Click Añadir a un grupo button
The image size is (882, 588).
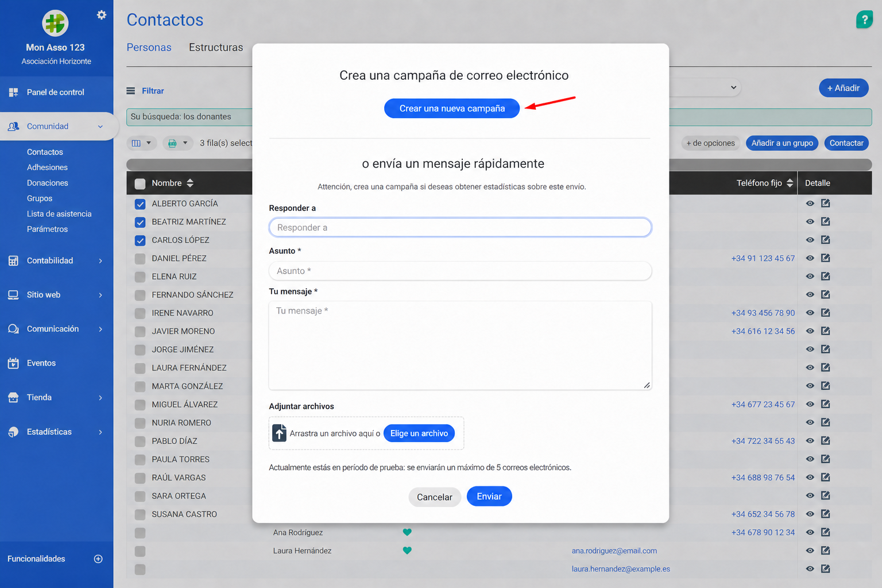pyautogui.click(x=782, y=143)
